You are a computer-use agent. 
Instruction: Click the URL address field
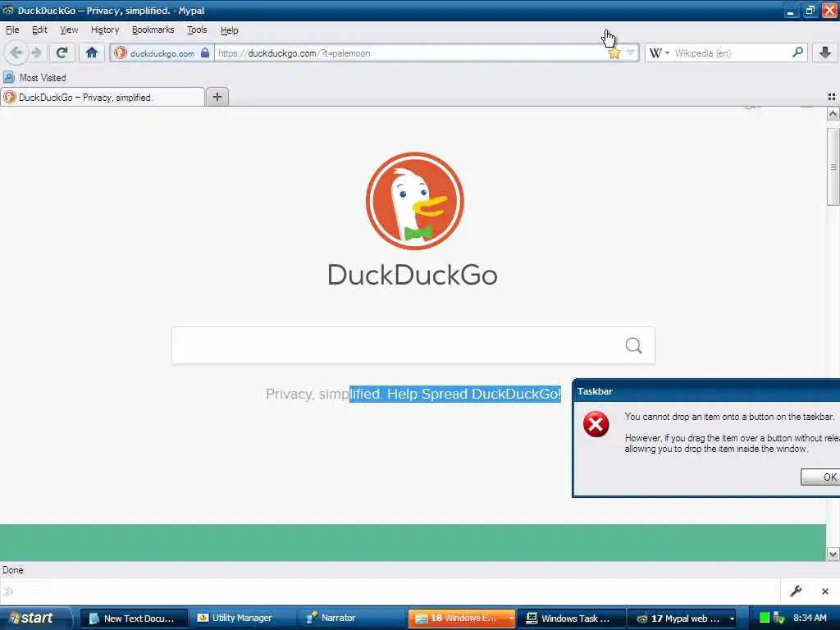(x=410, y=53)
